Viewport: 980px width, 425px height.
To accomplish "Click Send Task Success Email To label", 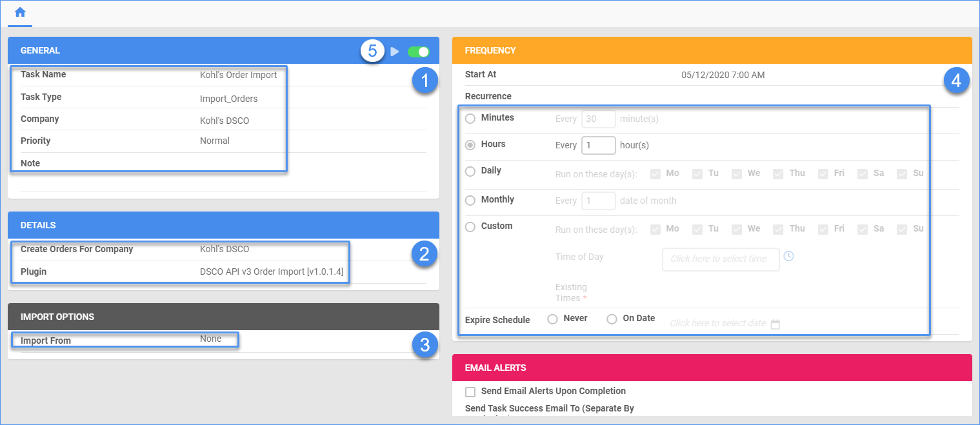I will pos(550,408).
